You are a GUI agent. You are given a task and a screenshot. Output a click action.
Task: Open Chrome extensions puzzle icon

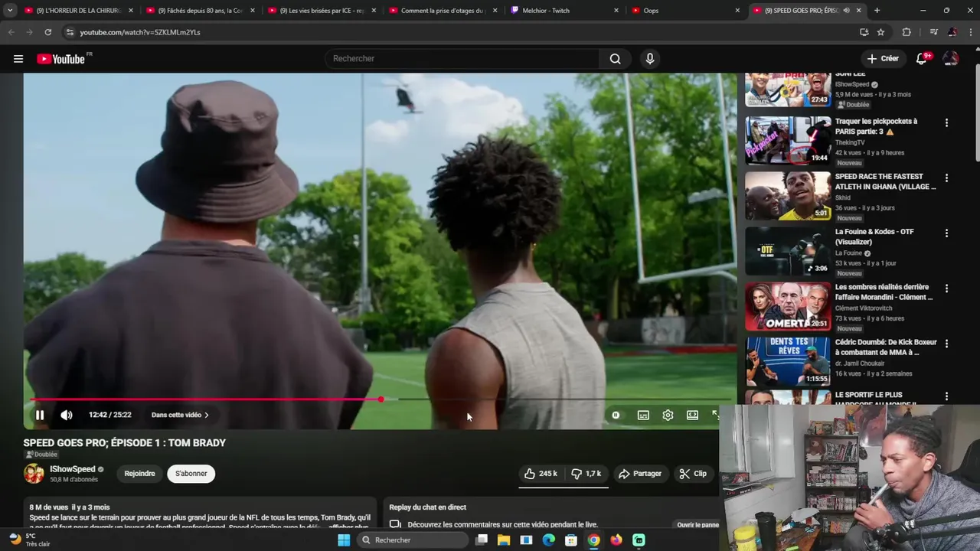[x=907, y=32]
